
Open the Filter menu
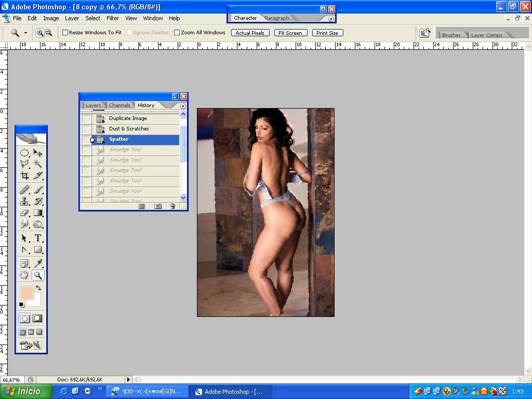(x=113, y=18)
